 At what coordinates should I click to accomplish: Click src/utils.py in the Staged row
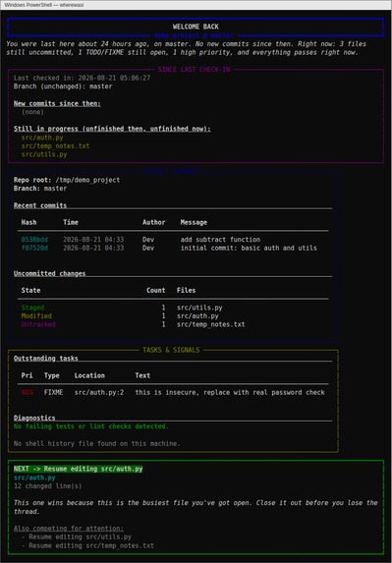coord(199,308)
